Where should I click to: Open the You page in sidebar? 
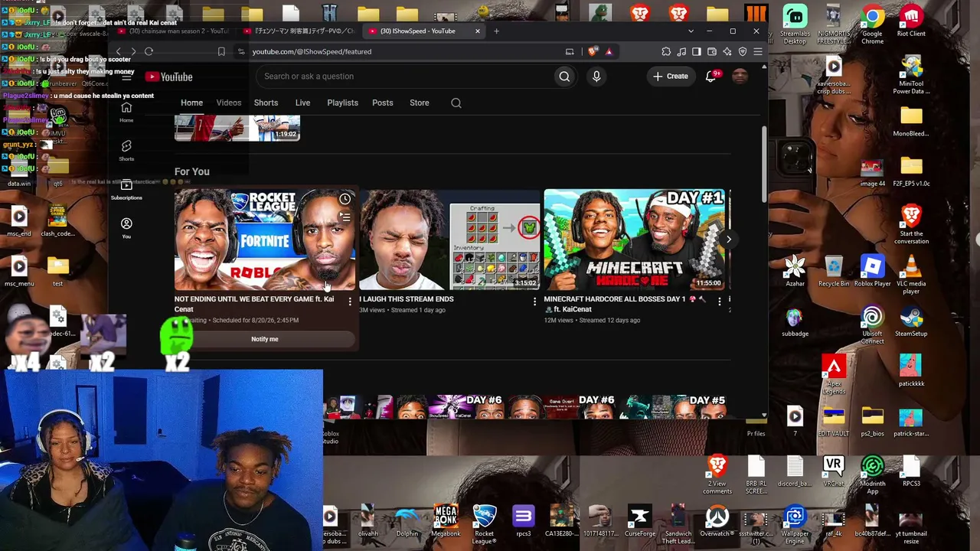pos(126,227)
